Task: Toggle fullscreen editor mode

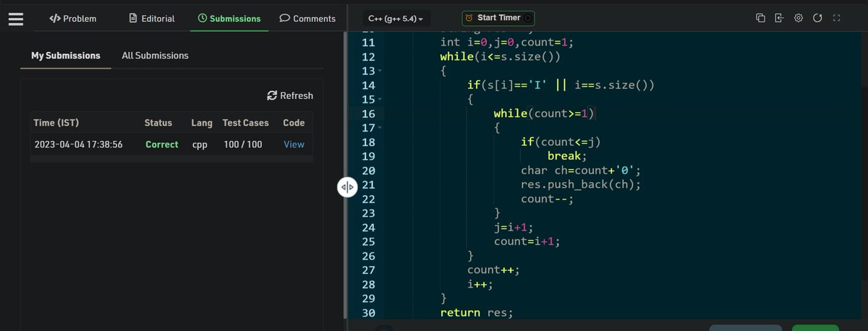Action: coord(836,18)
